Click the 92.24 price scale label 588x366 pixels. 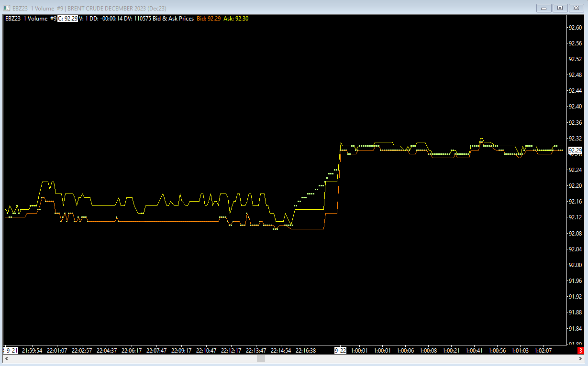click(575, 170)
